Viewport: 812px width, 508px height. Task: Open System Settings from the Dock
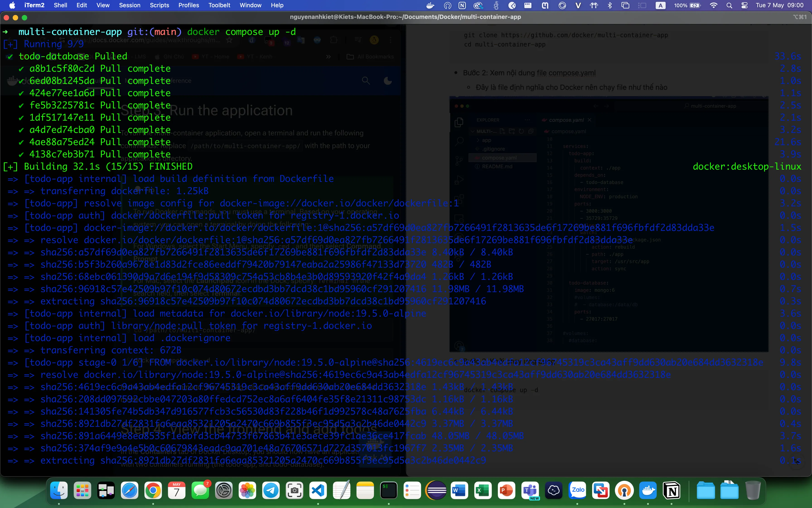pyautogui.click(x=224, y=491)
